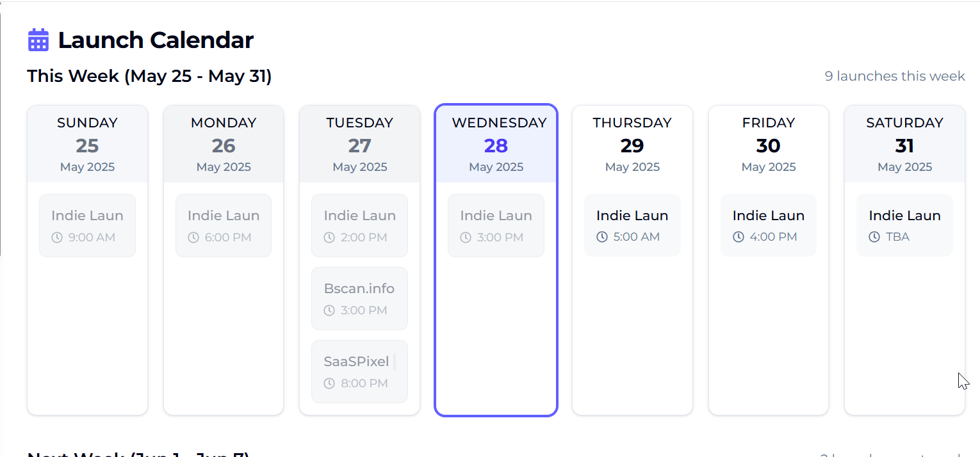Screen dimensions: 980x457
Task: Open the Bscan.info launch card
Action: [359, 298]
